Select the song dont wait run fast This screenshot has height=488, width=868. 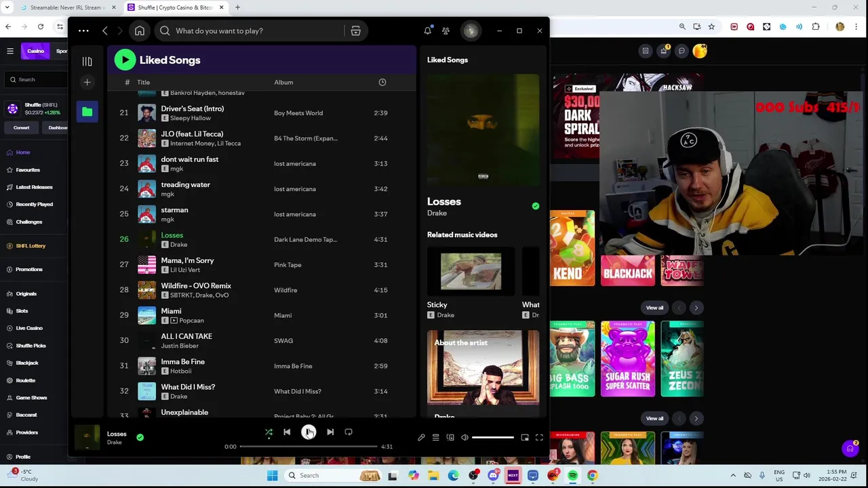coord(261,163)
